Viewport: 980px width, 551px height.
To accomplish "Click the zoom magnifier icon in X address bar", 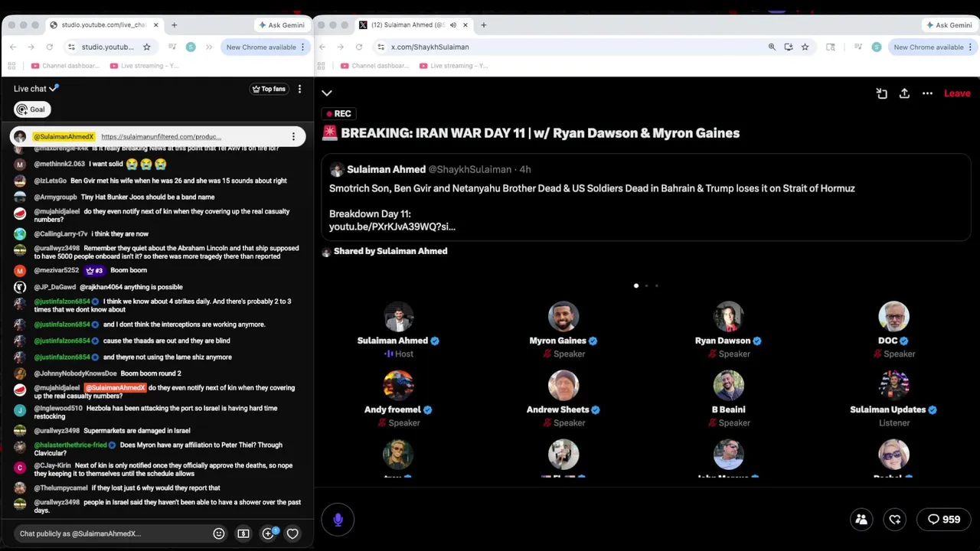I will 772,47.
